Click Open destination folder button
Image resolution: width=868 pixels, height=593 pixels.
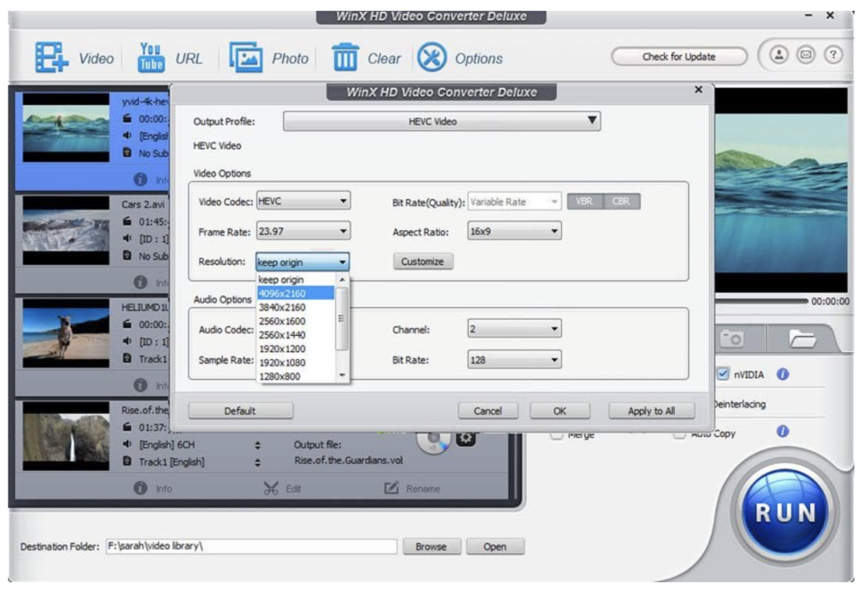[x=495, y=546]
